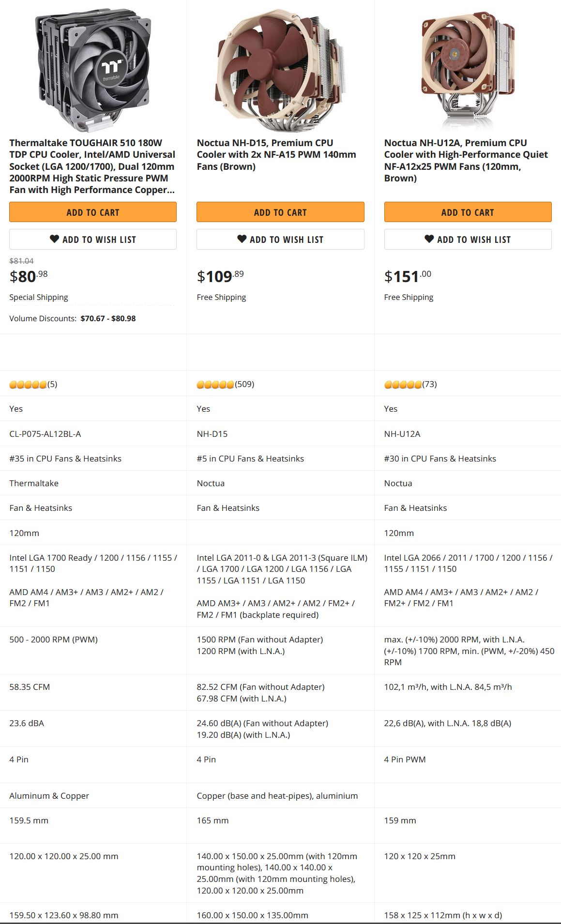Click Thermaltake's #35 in CPU Fans & Heatsinks rank

(x=65, y=459)
